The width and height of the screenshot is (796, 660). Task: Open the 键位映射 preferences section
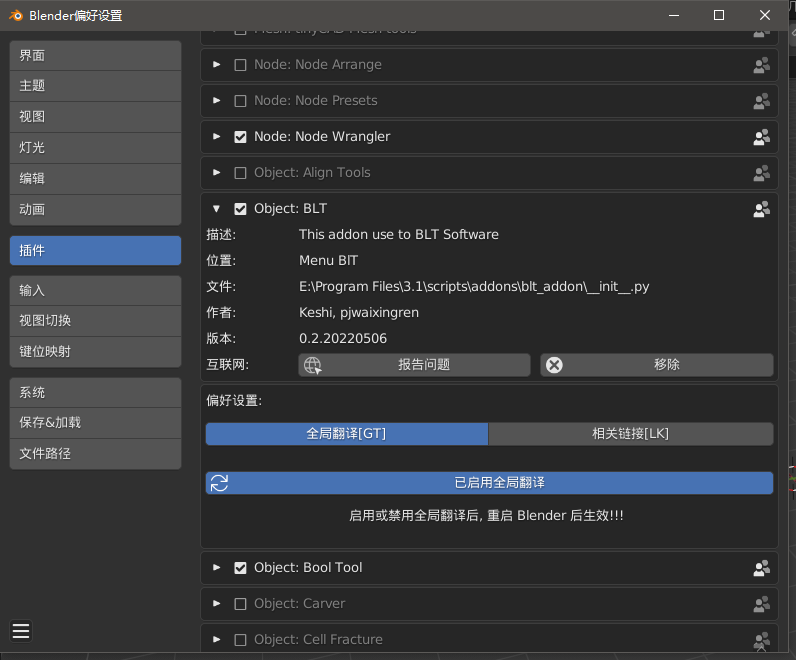95,352
